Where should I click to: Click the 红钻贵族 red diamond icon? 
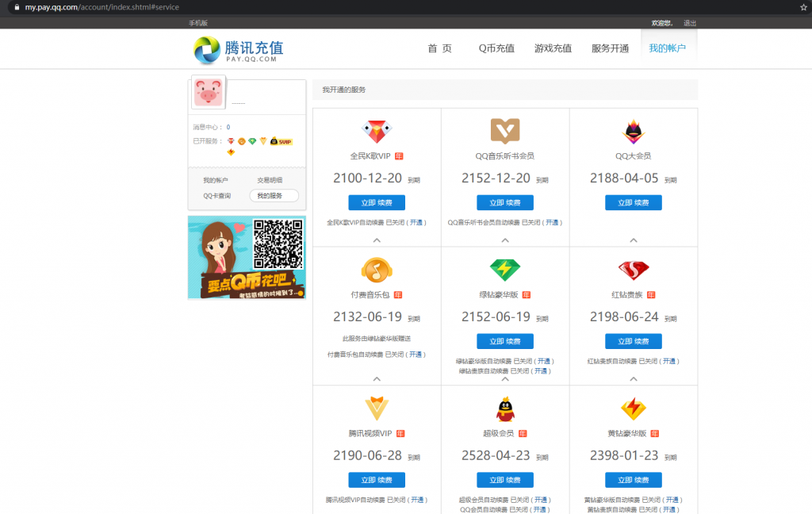click(634, 270)
